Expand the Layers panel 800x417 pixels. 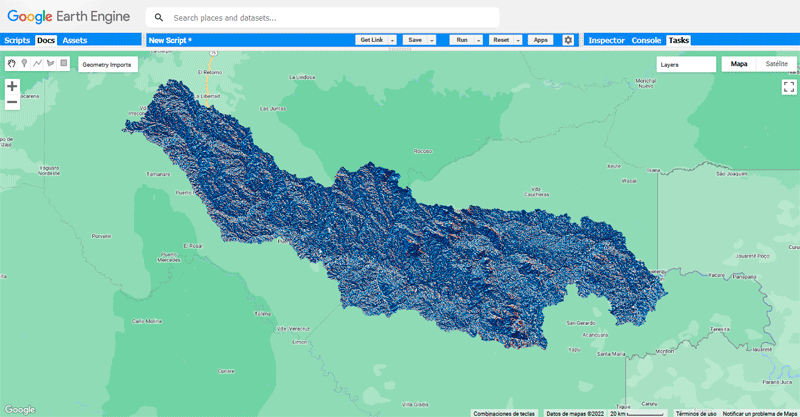pos(686,64)
